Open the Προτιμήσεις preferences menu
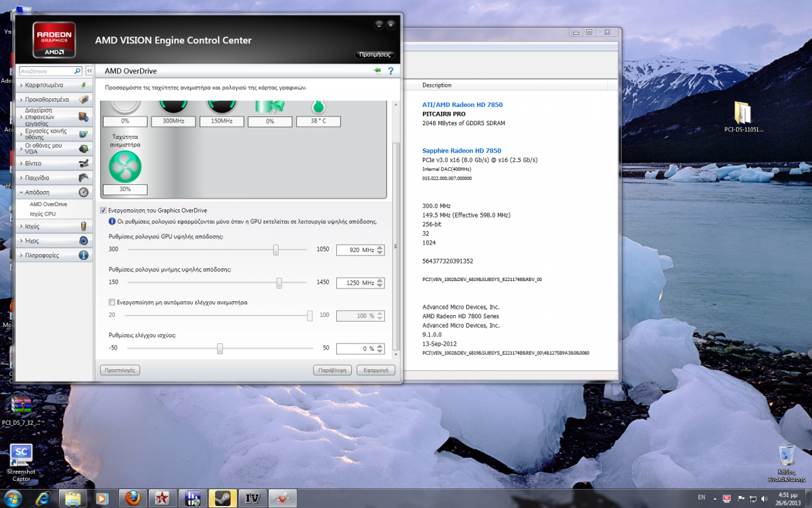Screen dimensions: 812x508 point(374,54)
